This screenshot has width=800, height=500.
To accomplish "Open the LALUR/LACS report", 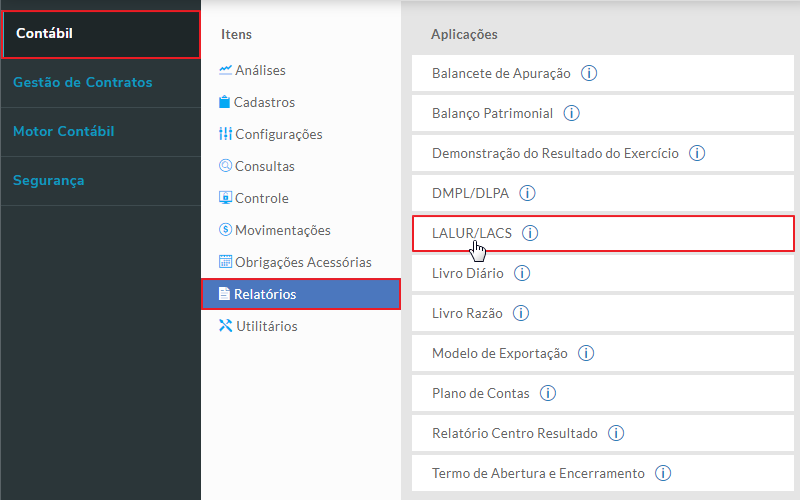I will click(472, 233).
